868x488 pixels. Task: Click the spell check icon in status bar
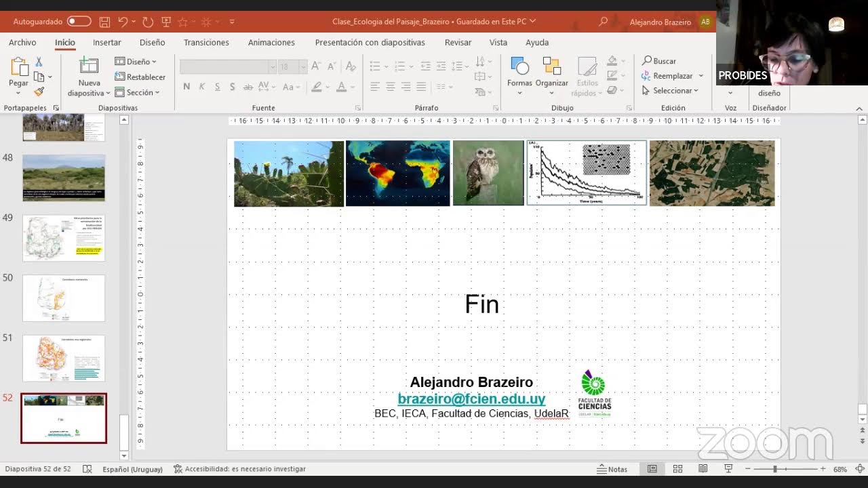(87, 469)
